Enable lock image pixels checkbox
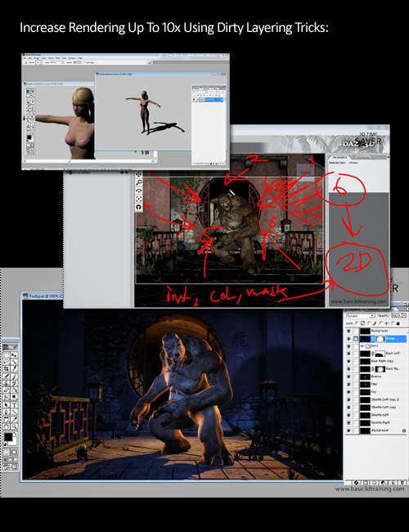The height and width of the screenshot is (532, 409). click(369, 323)
